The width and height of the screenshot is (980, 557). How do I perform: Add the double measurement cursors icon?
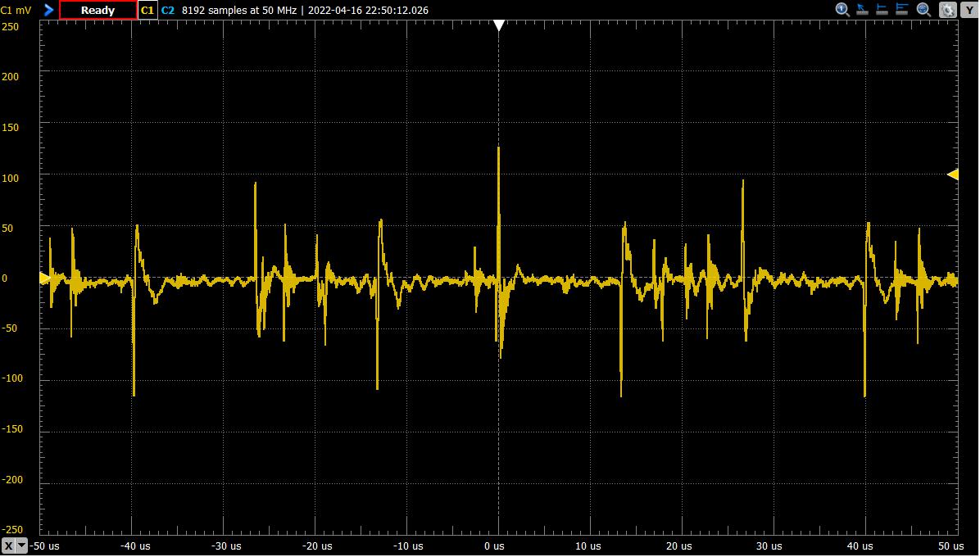[902, 9]
